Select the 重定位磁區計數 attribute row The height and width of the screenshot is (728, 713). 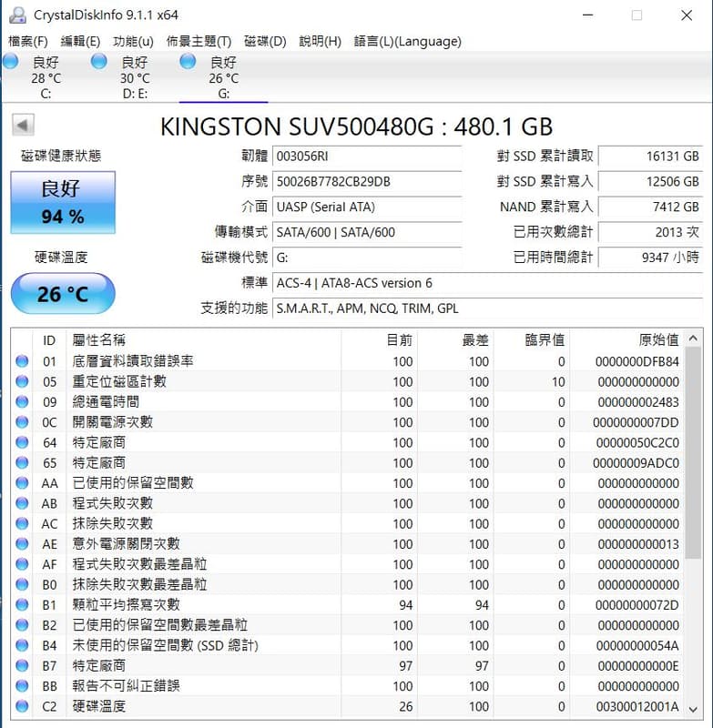(119, 382)
